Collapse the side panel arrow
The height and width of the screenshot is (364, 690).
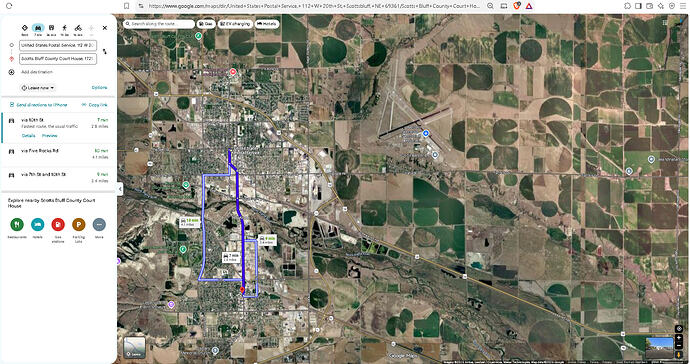click(120, 189)
